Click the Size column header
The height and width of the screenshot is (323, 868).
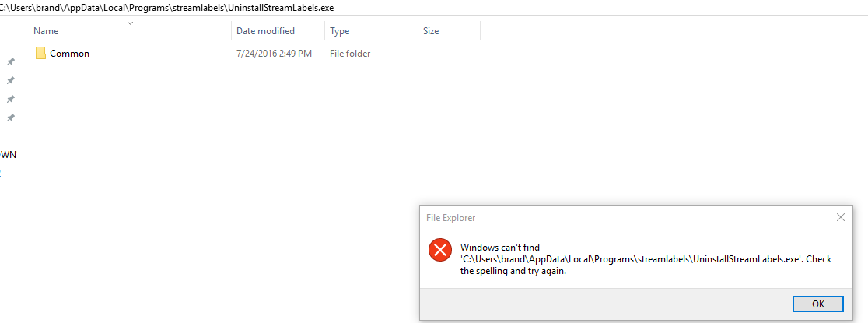click(431, 31)
